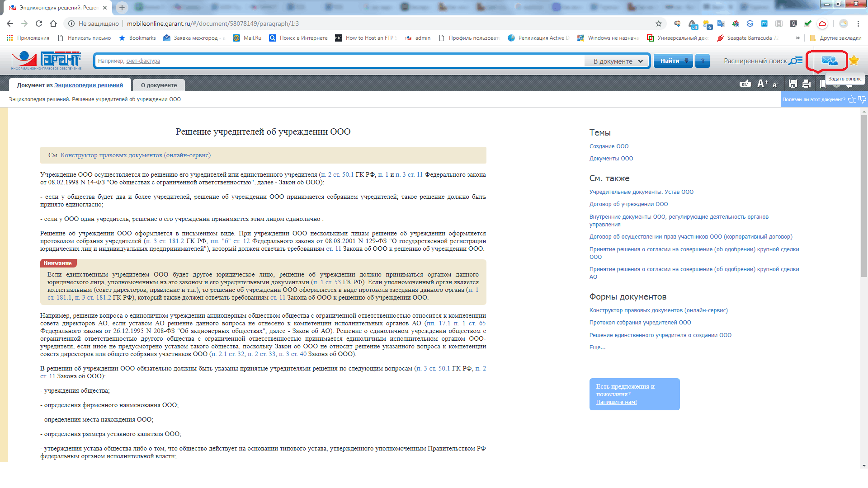Open 'Другие закладки' folder
Image resolution: width=868 pixels, height=488 pixels.
(x=835, y=38)
